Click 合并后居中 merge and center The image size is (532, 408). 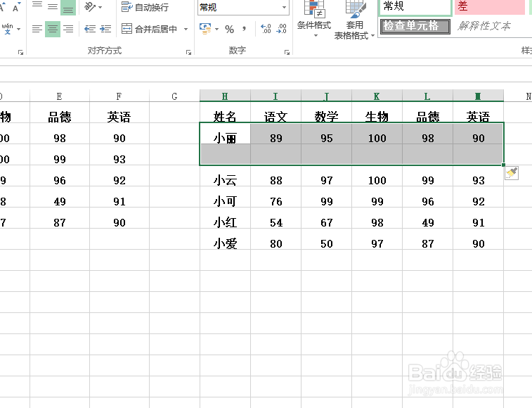point(149,30)
